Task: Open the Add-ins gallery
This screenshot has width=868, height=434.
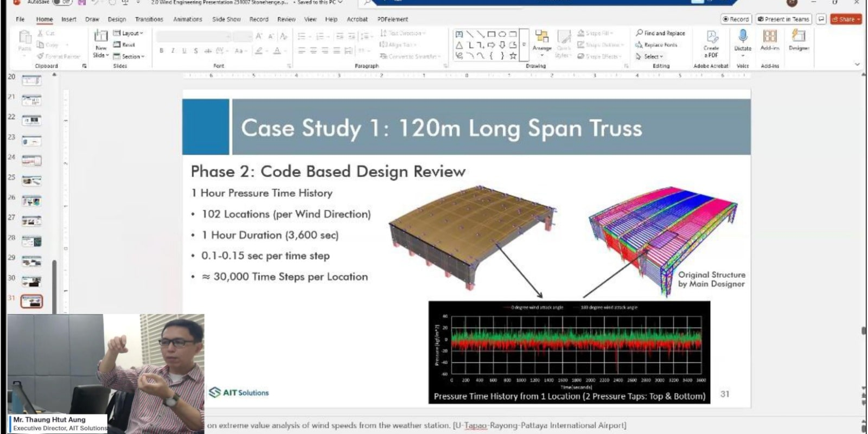Action: [769, 39]
